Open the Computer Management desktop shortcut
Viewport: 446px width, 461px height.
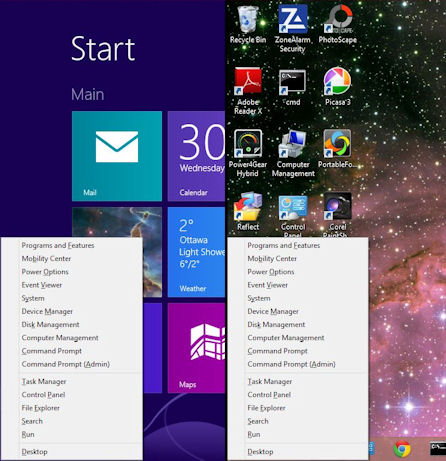pos(293,153)
